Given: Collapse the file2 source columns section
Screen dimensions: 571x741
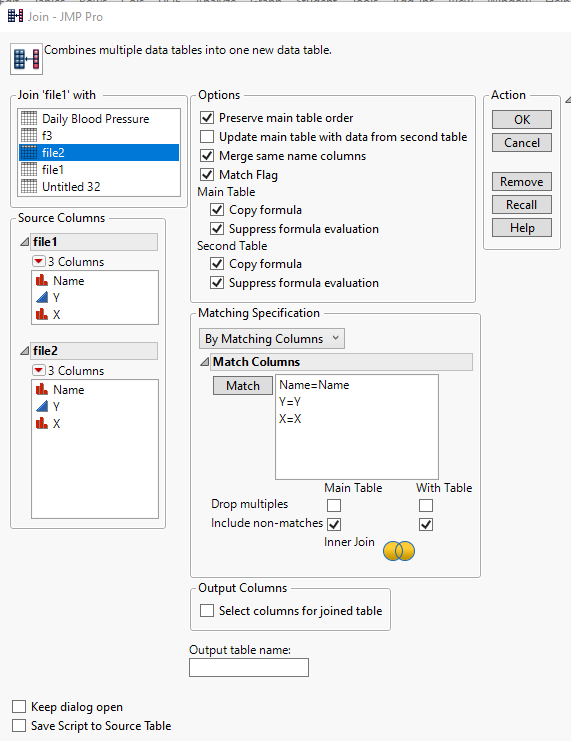Looking at the screenshot, I should click(24, 351).
